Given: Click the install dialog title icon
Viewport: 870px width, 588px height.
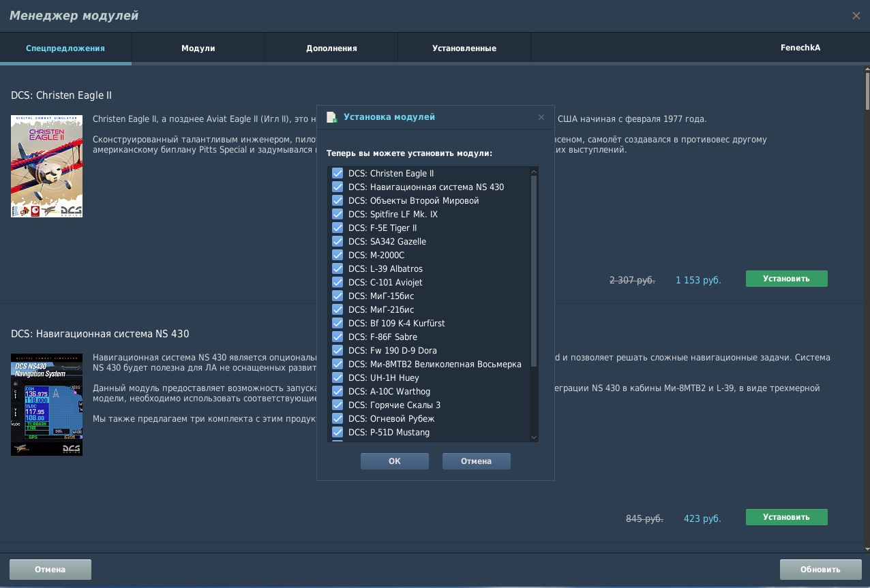Looking at the screenshot, I should pyautogui.click(x=331, y=117).
